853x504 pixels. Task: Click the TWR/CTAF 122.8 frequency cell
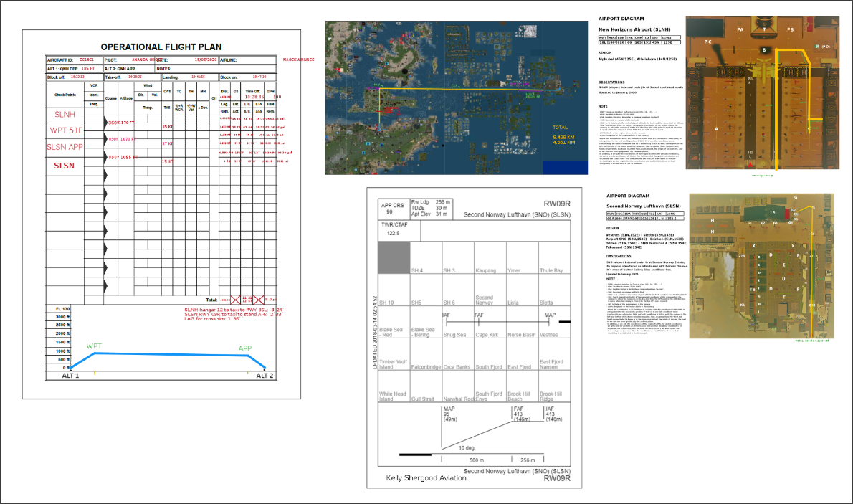point(399,230)
